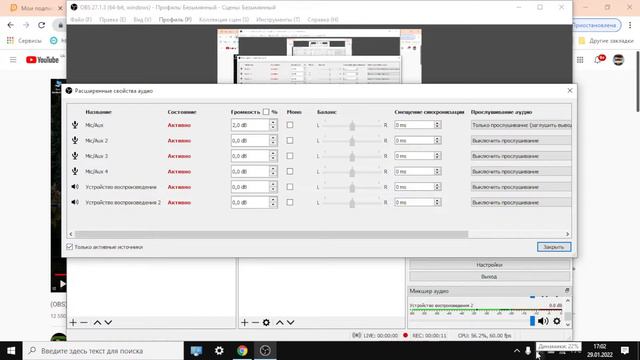Move source up with arrow icon
This screenshot has height=360, width=640.
pos(280,322)
